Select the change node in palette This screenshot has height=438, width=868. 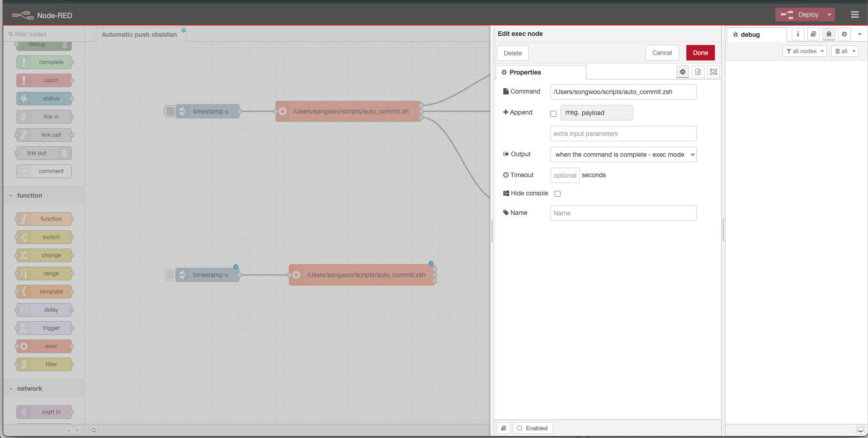44,255
